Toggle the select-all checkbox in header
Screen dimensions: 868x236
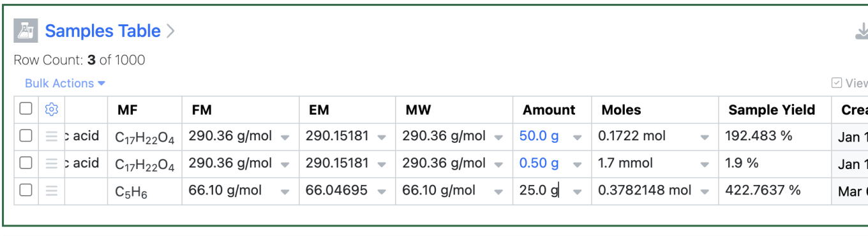(26, 109)
